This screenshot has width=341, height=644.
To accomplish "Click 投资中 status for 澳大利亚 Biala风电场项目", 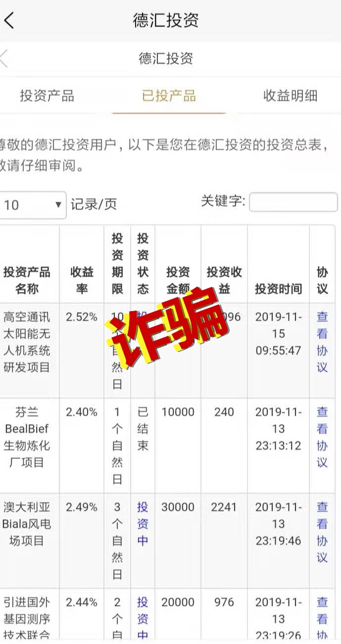I will (143, 524).
